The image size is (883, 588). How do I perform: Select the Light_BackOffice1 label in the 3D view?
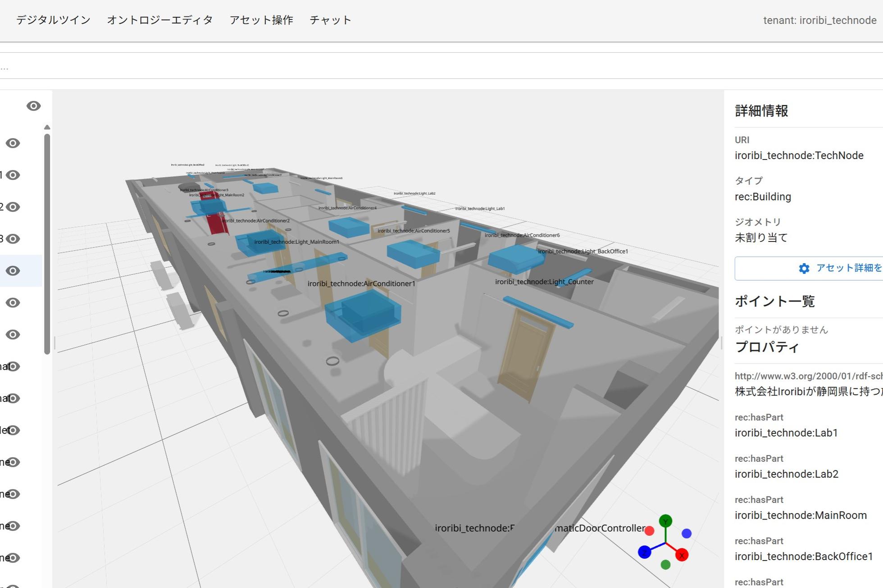coord(583,251)
